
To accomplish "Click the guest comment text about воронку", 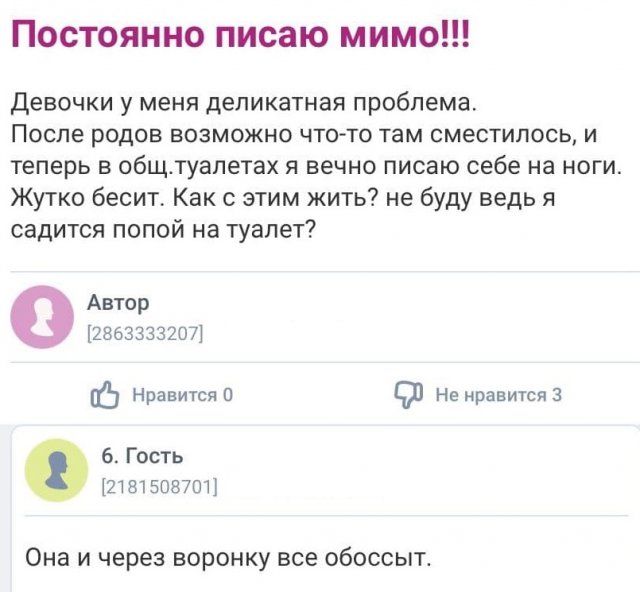I will point(227,556).
